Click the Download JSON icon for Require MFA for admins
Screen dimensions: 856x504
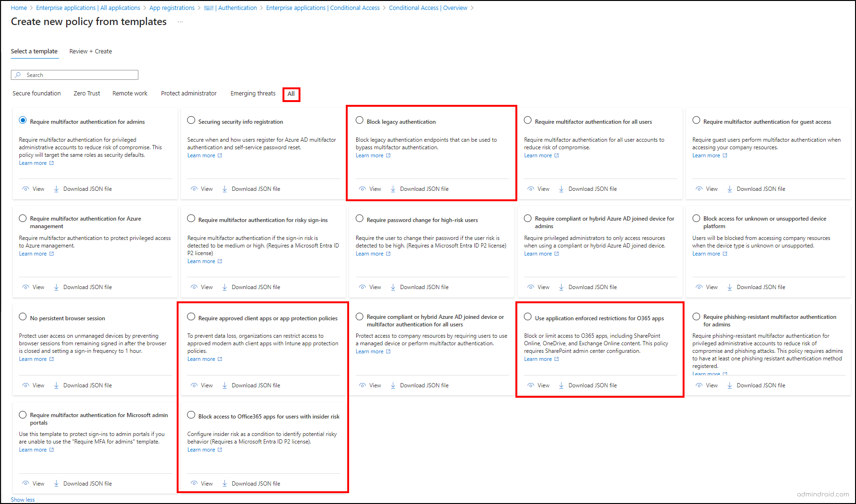click(56, 188)
